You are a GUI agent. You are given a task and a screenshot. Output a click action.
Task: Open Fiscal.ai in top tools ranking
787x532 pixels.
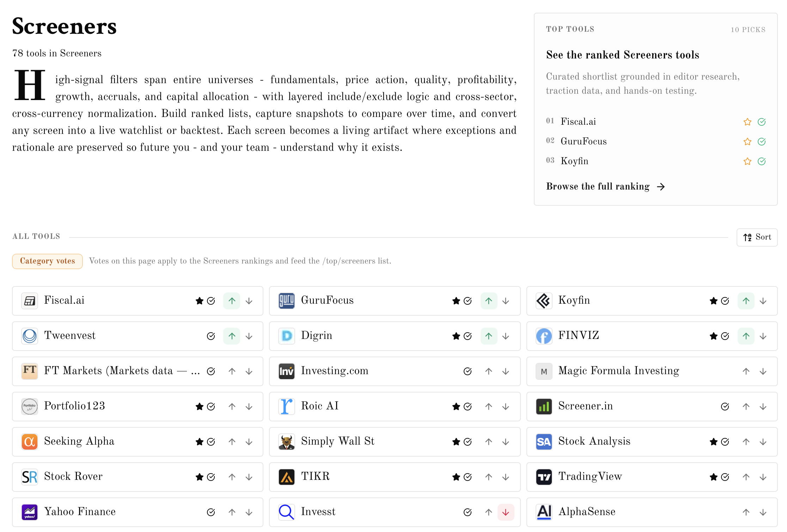pos(578,122)
